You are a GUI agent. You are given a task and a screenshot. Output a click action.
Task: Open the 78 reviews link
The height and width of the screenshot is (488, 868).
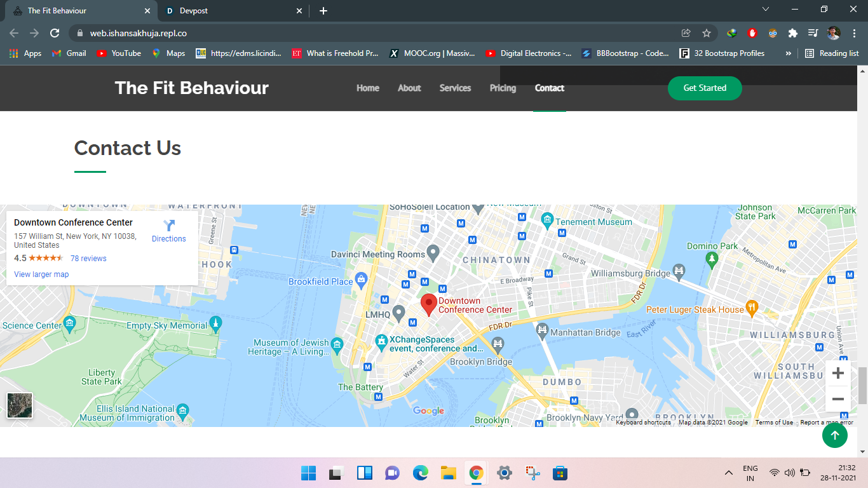click(x=88, y=259)
